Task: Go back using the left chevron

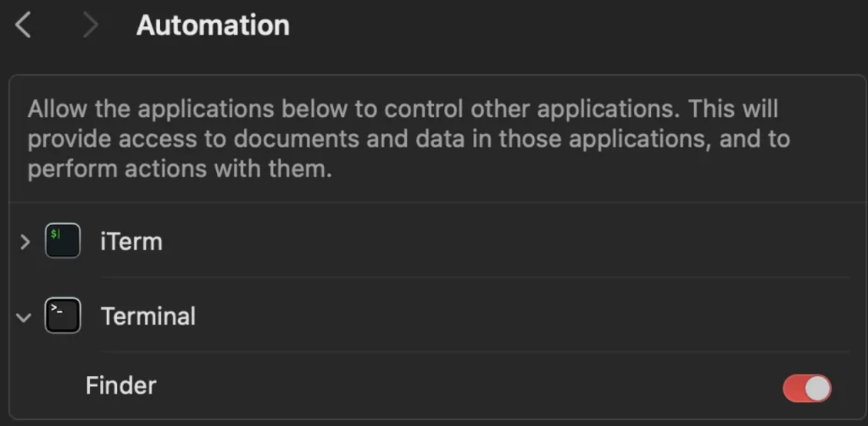Action: point(23,25)
